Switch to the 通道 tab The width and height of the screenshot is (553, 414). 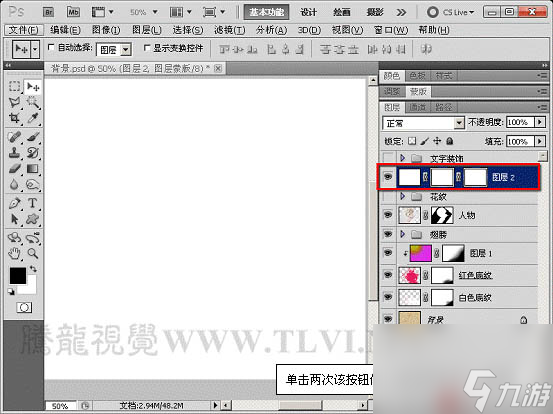tap(417, 107)
